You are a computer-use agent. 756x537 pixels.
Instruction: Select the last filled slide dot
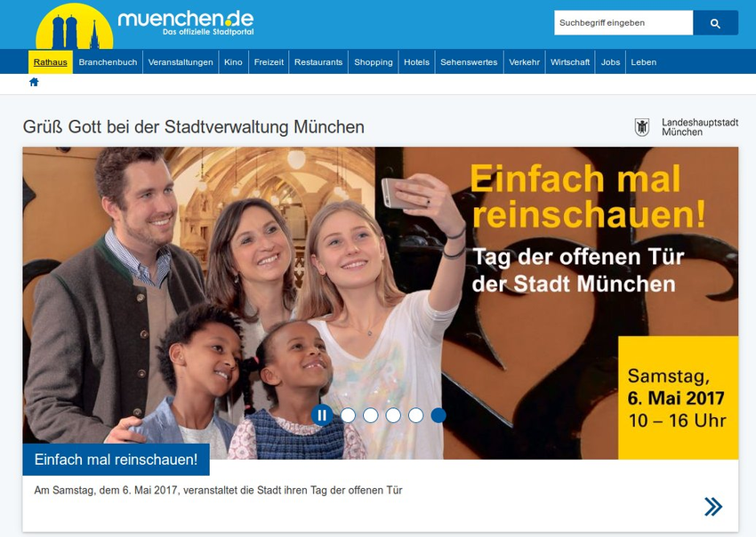tap(438, 415)
